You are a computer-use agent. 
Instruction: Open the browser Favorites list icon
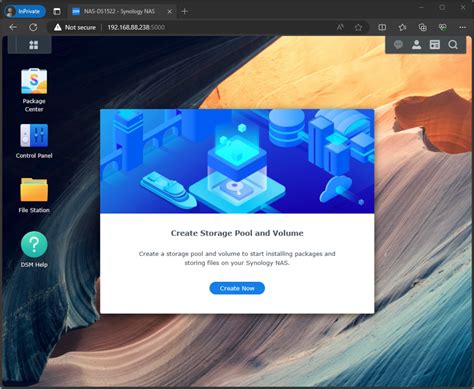[x=402, y=27]
